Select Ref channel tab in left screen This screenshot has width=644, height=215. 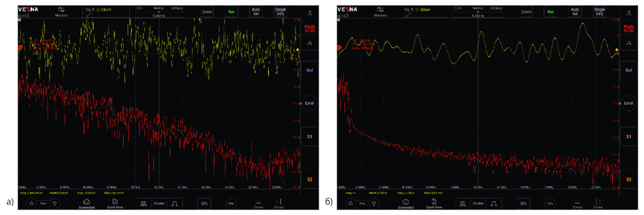click(309, 70)
